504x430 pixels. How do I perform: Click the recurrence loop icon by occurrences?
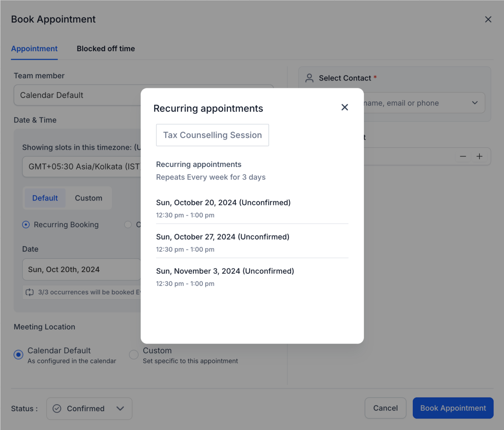click(30, 292)
